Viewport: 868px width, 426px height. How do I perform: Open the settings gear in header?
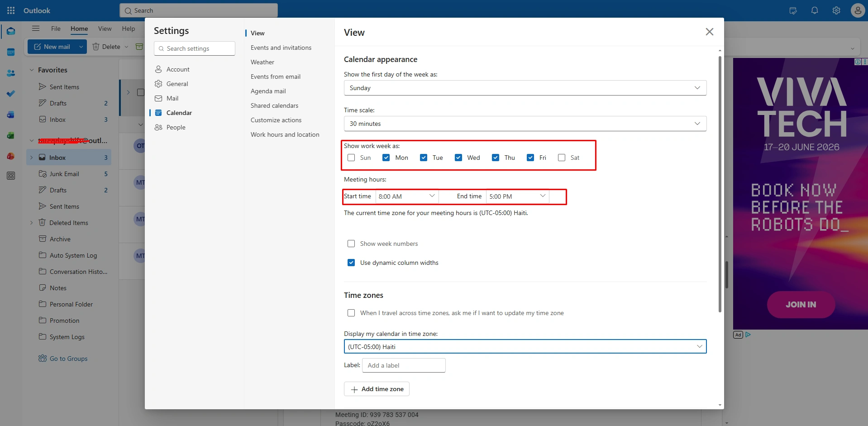tap(836, 10)
